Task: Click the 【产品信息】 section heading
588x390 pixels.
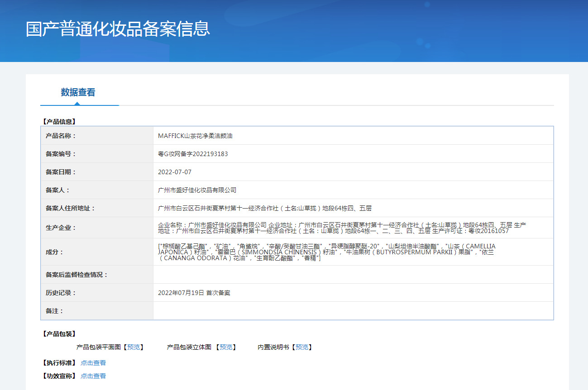Action: click(x=58, y=121)
